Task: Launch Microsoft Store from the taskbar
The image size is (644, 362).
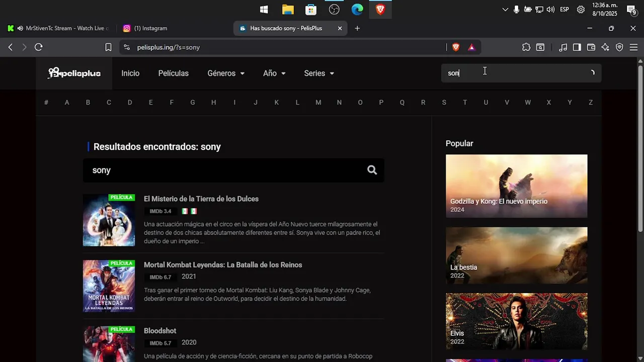Action: tap(311, 9)
